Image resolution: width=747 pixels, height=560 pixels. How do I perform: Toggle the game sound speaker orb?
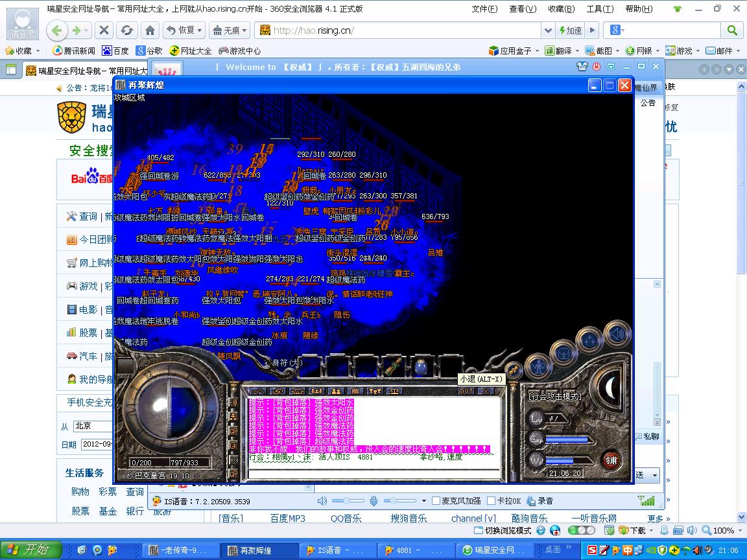pyautogui.click(x=617, y=333)
